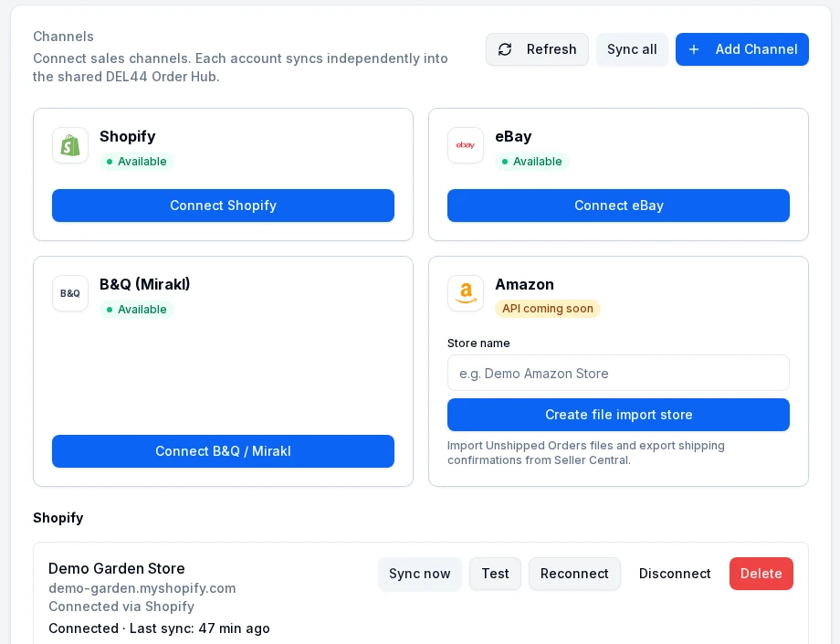
Task: Click the Import Unshipped Orders help text
Action: (x=586, y=453)
